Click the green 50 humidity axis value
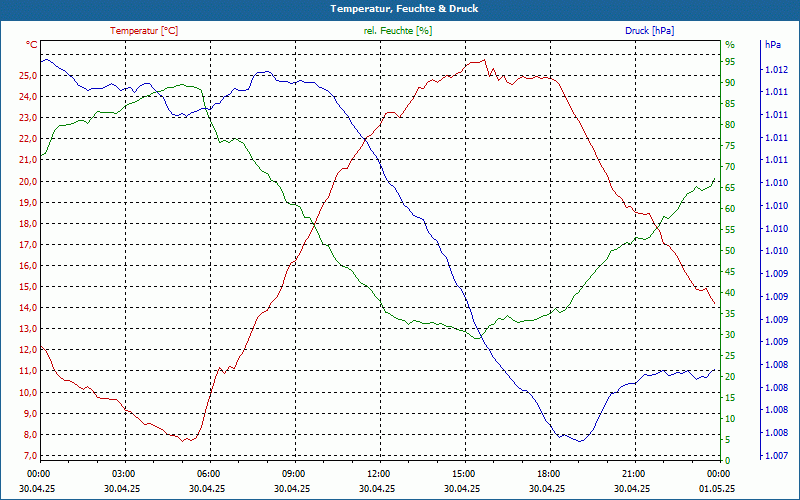The width and height of the screenshot is (800, 500). (x=730, y=251)
